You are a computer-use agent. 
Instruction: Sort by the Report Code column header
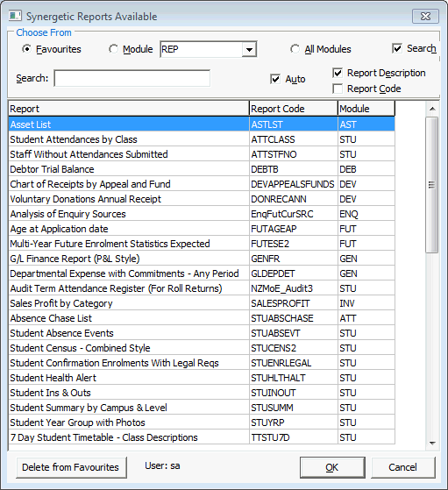pos(294,109)
